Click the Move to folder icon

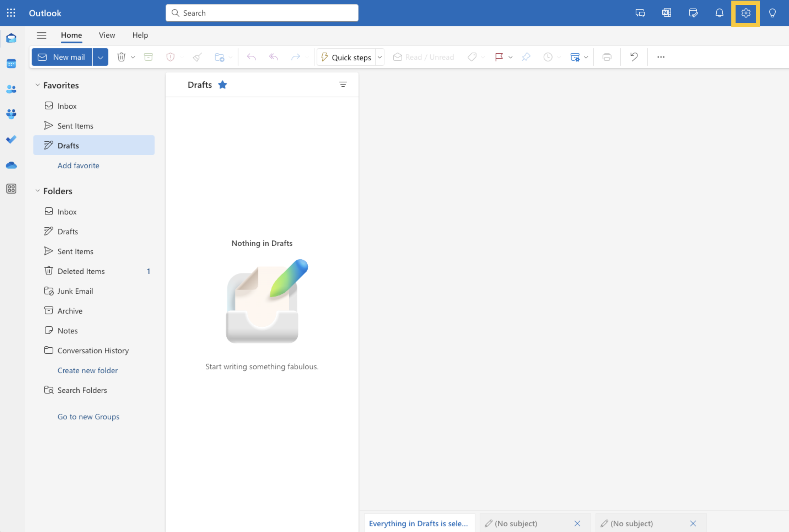[x=219, y=56]
